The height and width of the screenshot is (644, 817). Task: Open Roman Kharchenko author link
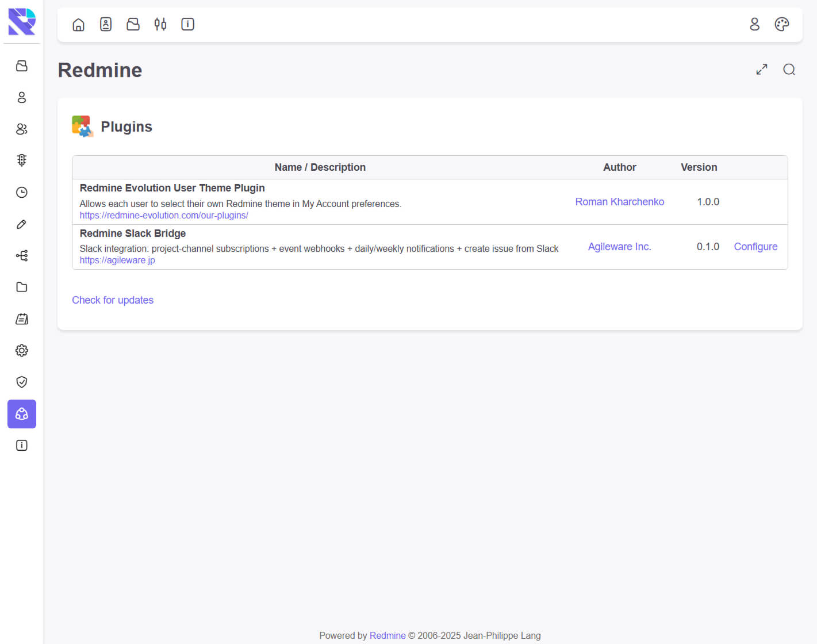[x=619, y=202]
